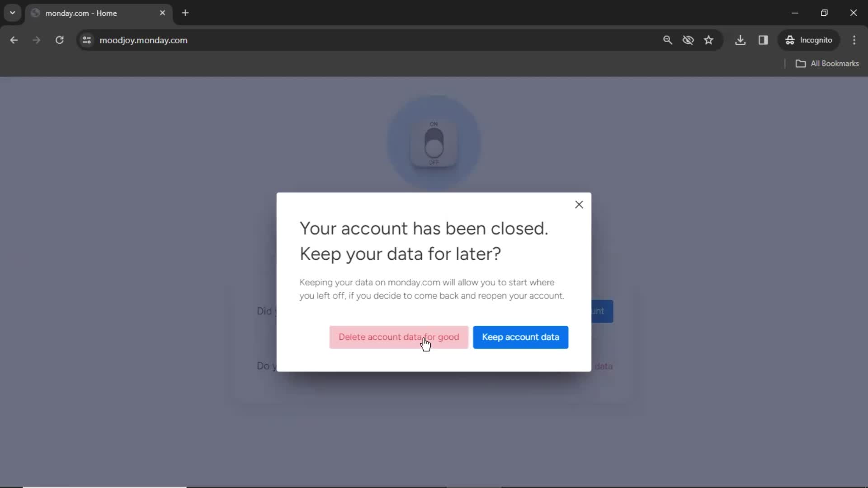
Task: Click the address bar lock/security icon
Action: coord(87,40)
